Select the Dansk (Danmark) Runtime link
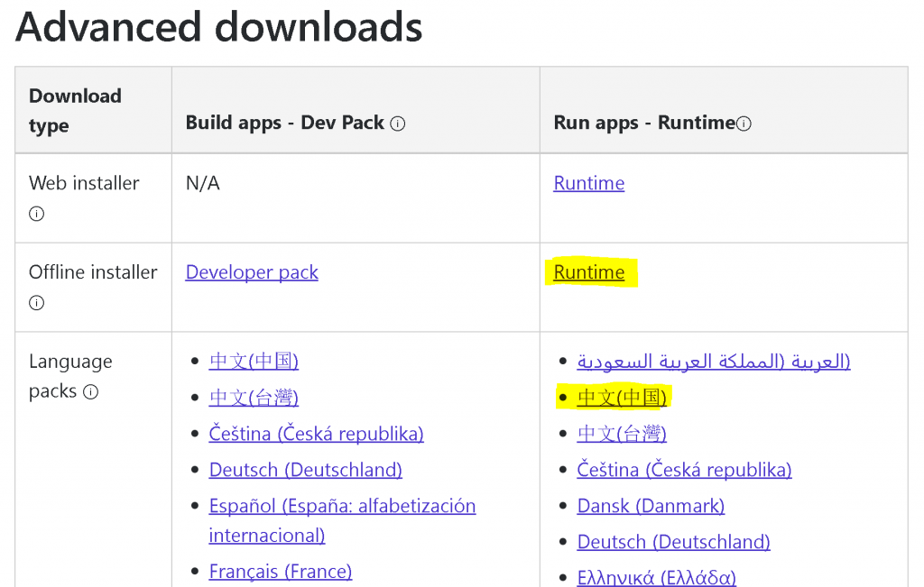This screenshot has height=587, width=924. [651, 506]
